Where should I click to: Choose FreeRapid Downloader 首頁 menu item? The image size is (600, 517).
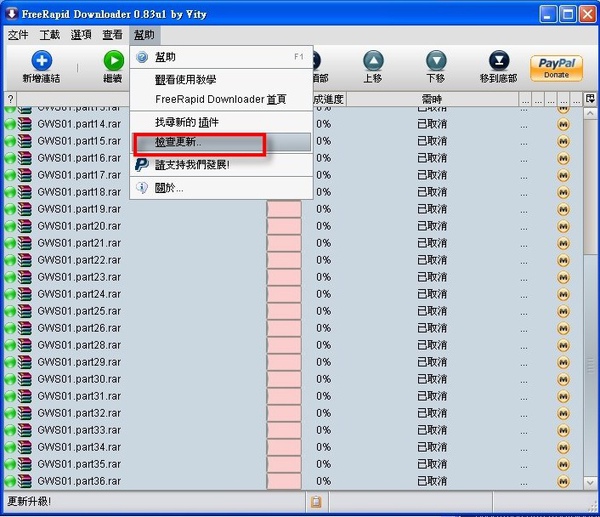(220, 99)
